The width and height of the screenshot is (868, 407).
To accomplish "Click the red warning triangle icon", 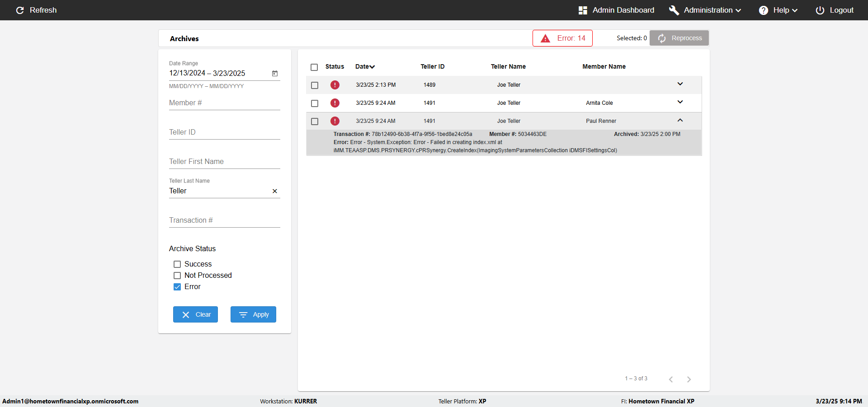I will [x=546, y=38].
